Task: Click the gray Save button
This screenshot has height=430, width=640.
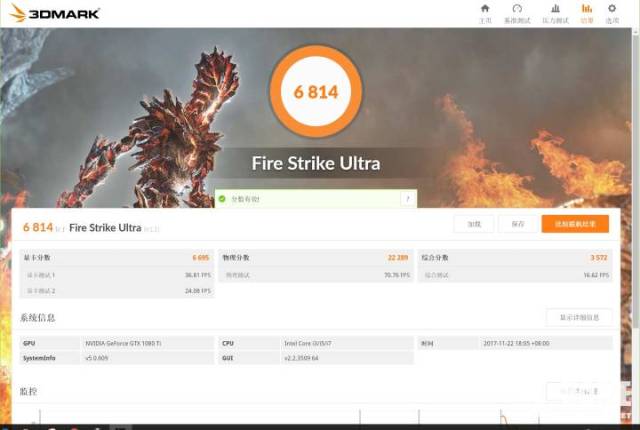Action: pyautogui.click(x=518, y=224)
